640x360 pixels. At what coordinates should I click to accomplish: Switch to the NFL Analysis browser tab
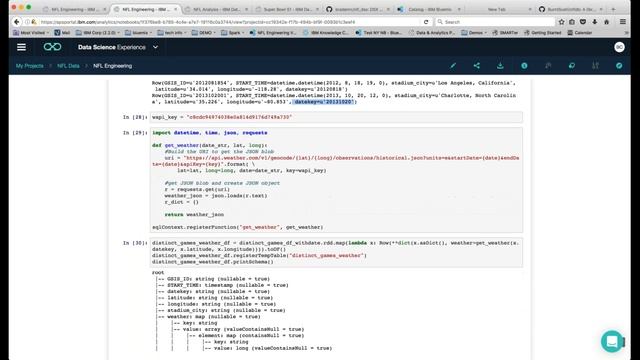[216, 9]
